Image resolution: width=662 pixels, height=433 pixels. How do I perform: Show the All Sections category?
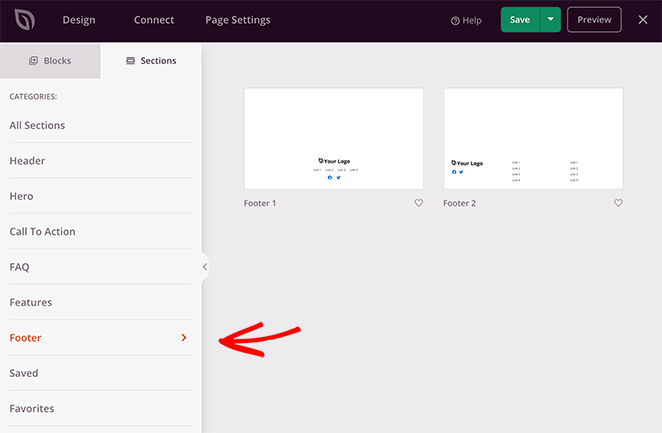tap(37, 125)
